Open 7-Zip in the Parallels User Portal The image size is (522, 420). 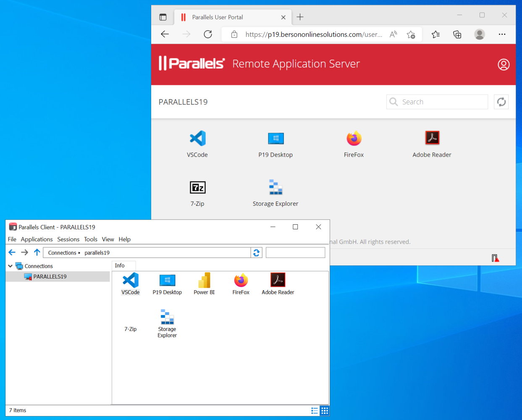click(x=197, y=193)
